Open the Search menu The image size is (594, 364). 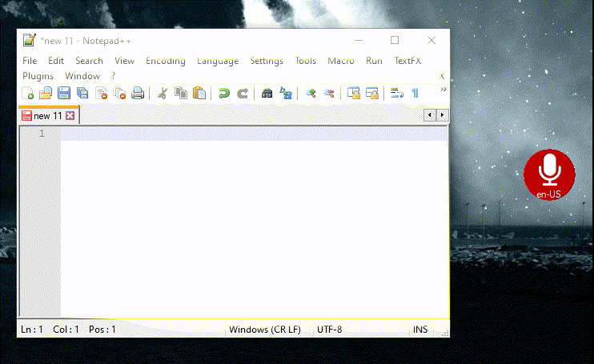[x=89, y=61]
